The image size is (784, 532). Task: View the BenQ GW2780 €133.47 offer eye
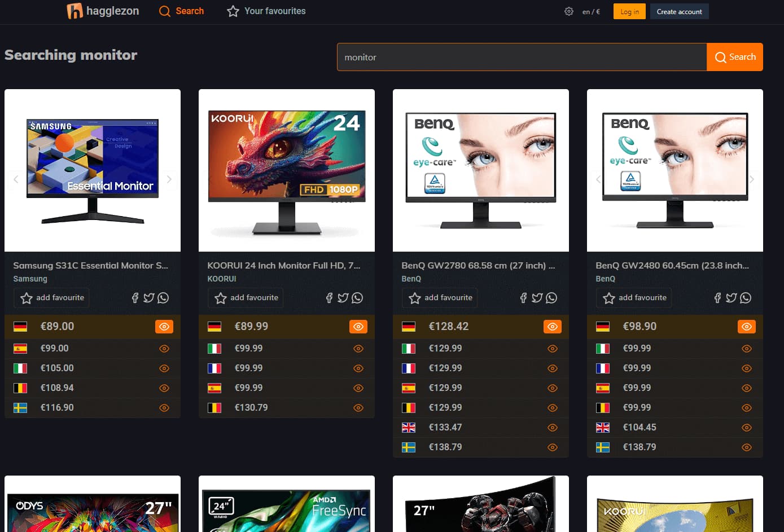pyautogui.click(x=553, y=428)
